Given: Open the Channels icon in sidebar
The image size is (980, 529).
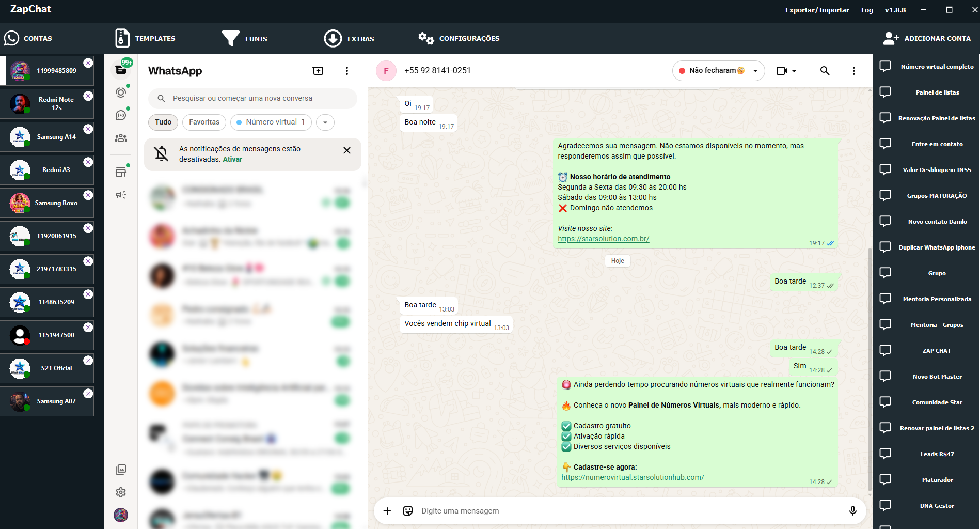Looking at the screenshot, I should [121, 115].
